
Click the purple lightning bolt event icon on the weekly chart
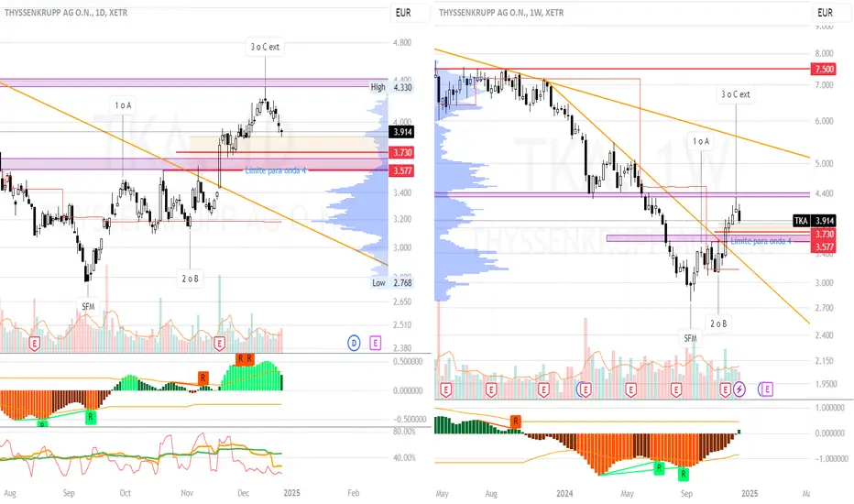click(x=739, y=389)
